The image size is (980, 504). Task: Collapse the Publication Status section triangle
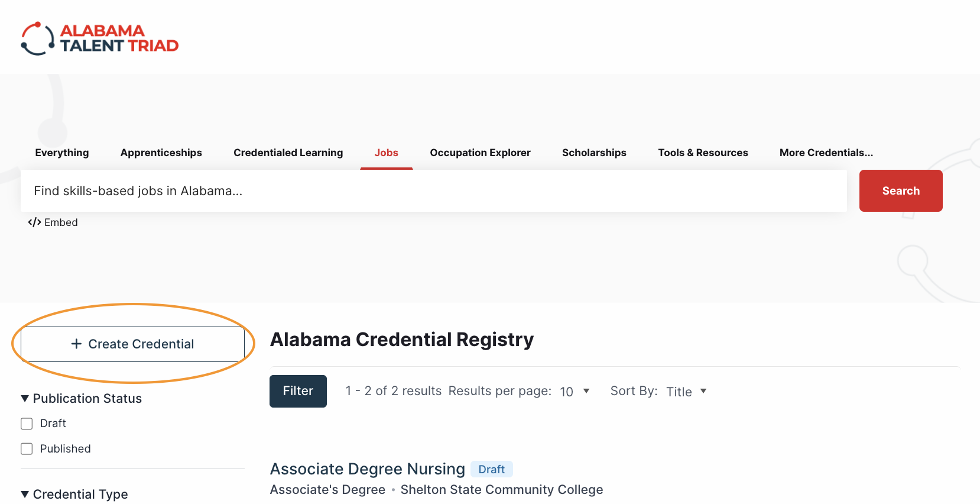pyautogui.click(x=25, y=399)
